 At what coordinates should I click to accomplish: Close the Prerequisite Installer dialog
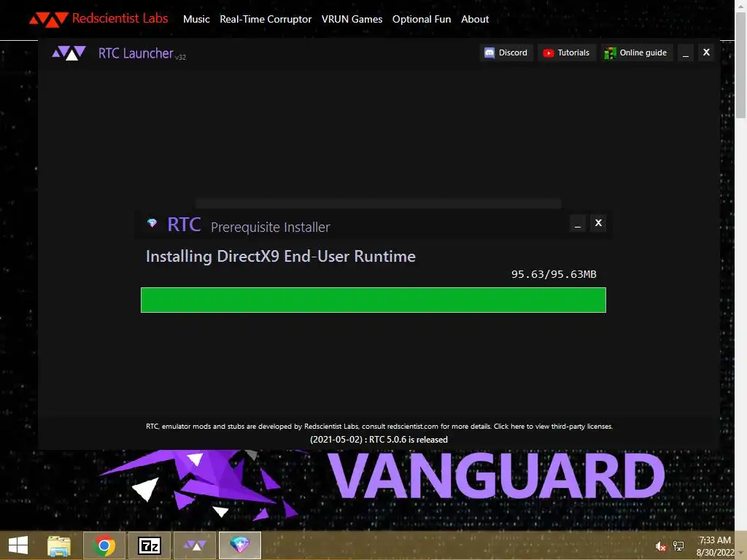coord(598,223)
